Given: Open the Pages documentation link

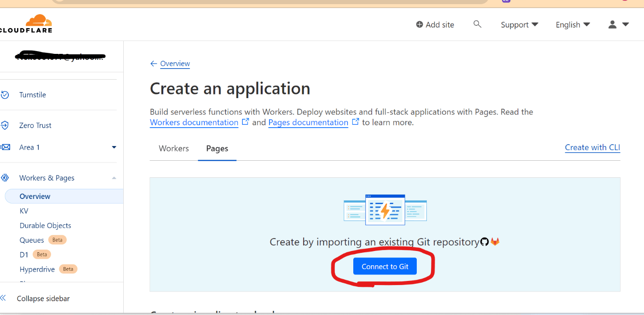Looking at the screenshot, I should point(308,122).
